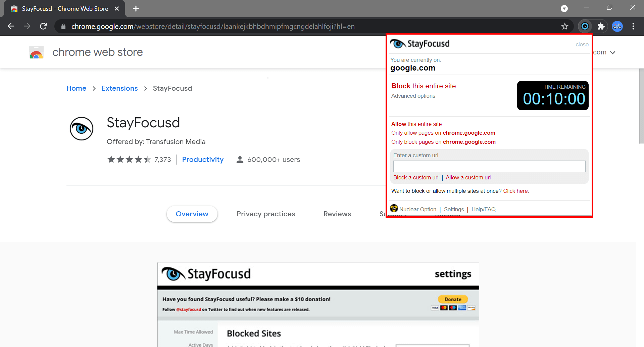Select the Overview tab
This screenshot has height=347, width=644.
pos(192,214)
